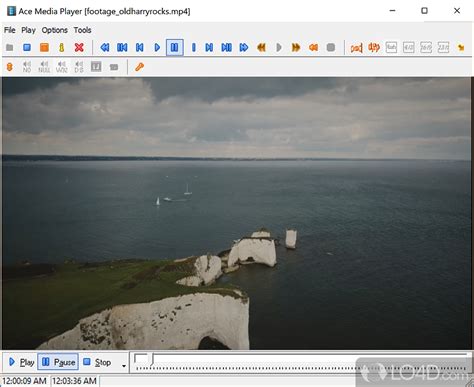Viewport: 474px width, 387px height.
Task: Click the orange window toolbar icon
Action: click(x=44, y=47)
